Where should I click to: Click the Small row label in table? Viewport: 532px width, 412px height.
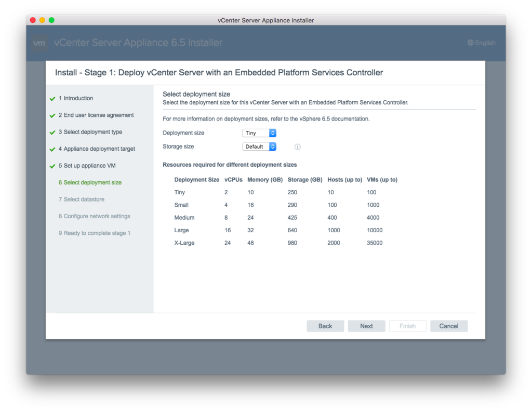181,205
